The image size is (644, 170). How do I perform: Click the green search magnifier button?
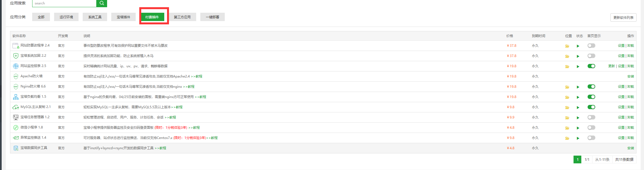[102, 3]
